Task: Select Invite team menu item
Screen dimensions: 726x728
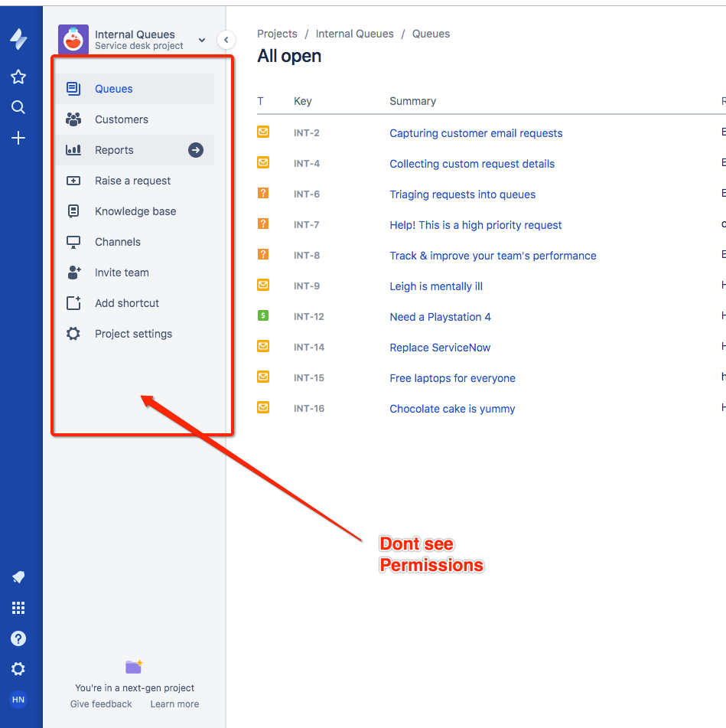Action: coord(135,273)
